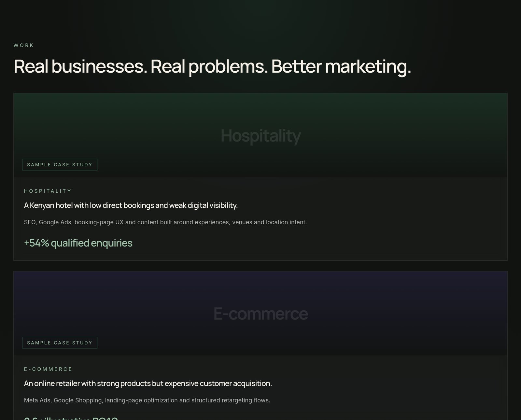Open the E-commerce case study banner image

click(260, 313)
